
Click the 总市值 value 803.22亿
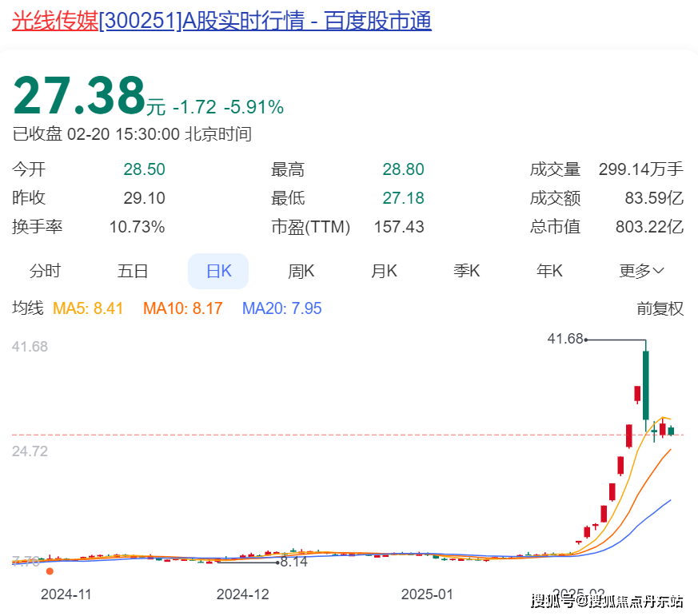tap(649, 227)
